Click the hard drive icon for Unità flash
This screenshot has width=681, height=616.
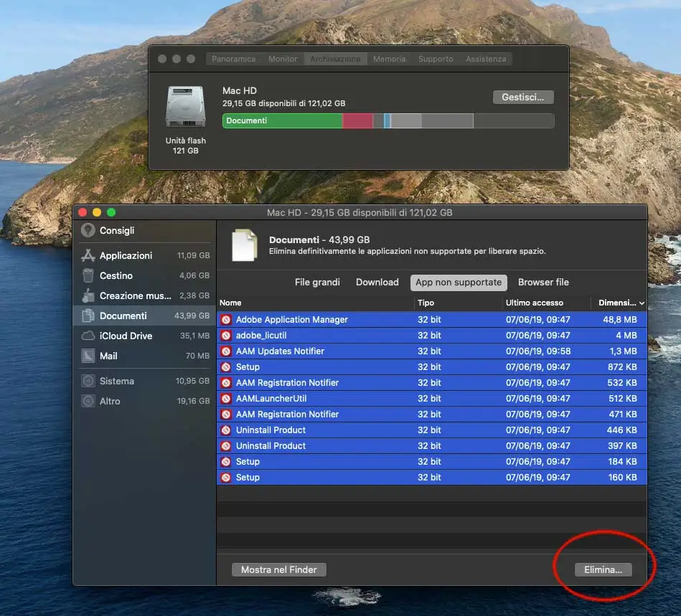185,105
